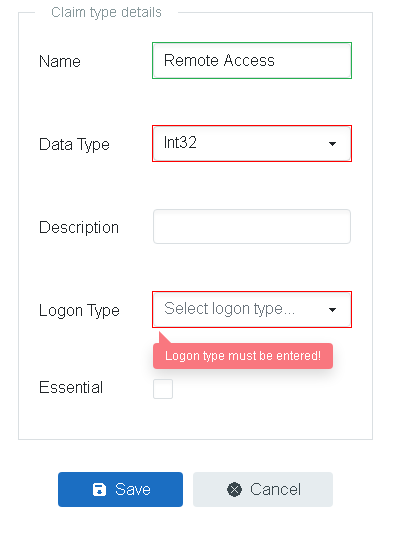Click the Data Type label
The width and height of the screenshot is (394, 545).
74,145
